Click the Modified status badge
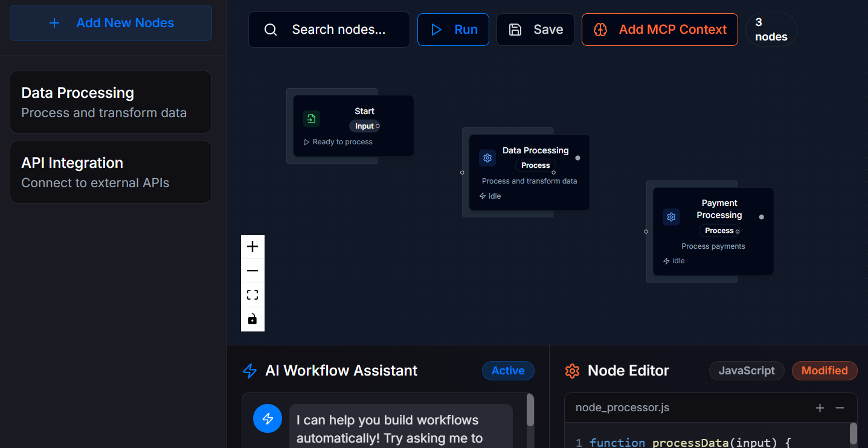 (x=825, y=371)
